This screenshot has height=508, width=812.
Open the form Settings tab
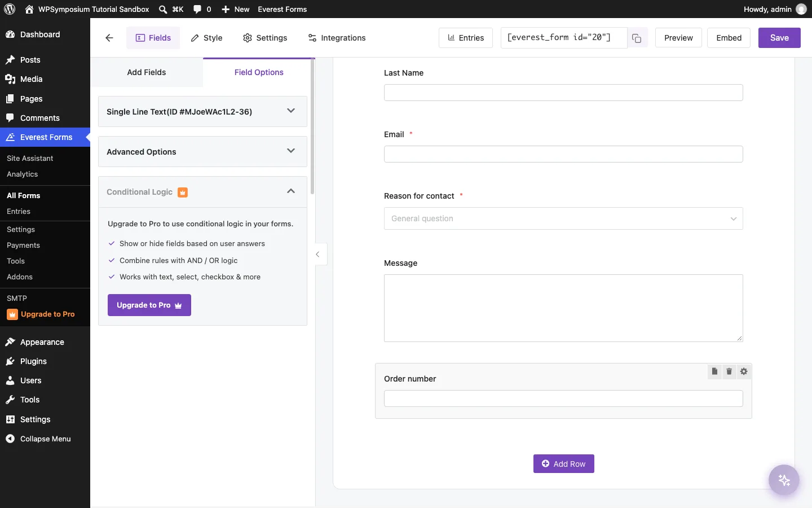(265, 38)
